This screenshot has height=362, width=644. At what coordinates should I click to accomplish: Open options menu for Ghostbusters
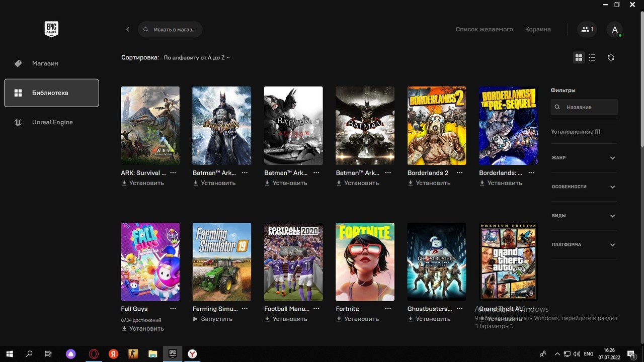coord(459,309)
